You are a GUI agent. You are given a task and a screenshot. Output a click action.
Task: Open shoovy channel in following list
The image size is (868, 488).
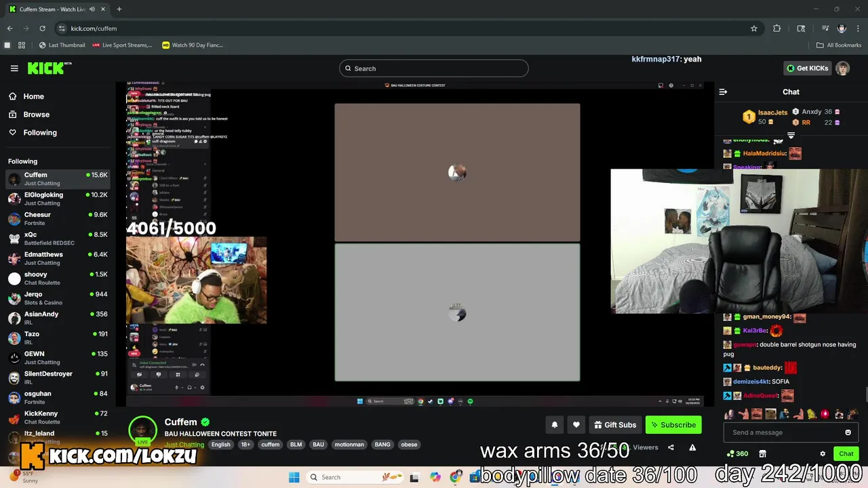[x=58, y=278]
